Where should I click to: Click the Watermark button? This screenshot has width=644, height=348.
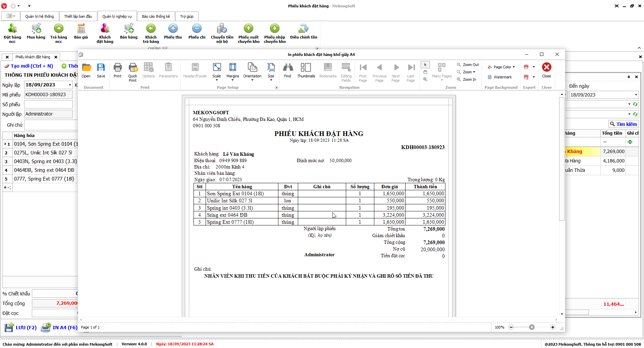[x=500, y=77]
